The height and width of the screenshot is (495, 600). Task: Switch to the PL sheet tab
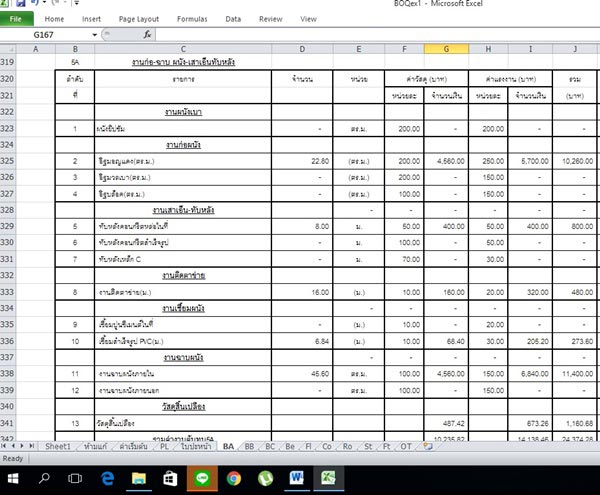[x=164, y=446]
